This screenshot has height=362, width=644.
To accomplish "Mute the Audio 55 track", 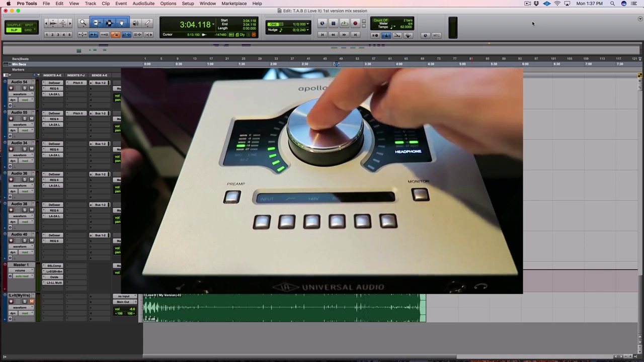I will pos(32,119).
